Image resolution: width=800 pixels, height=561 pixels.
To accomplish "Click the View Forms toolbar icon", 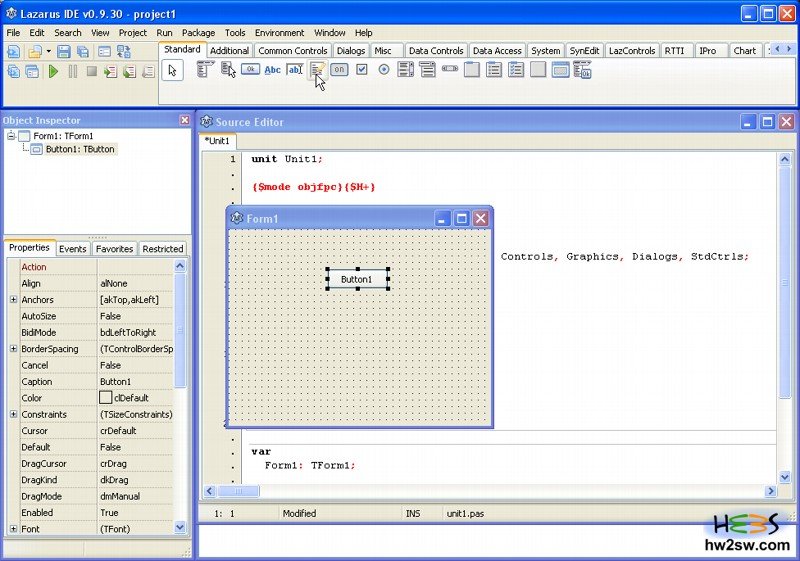I will click(x=33, y=71).
